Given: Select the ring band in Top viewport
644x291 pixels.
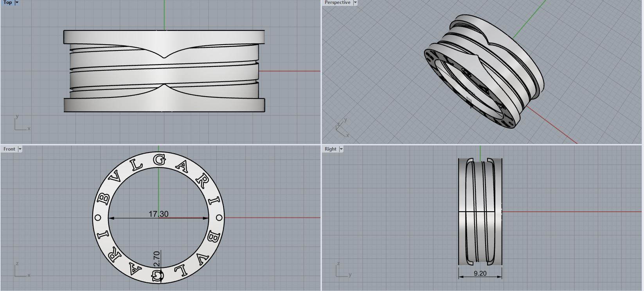Looking at the screenshot, I should [164, 71].
